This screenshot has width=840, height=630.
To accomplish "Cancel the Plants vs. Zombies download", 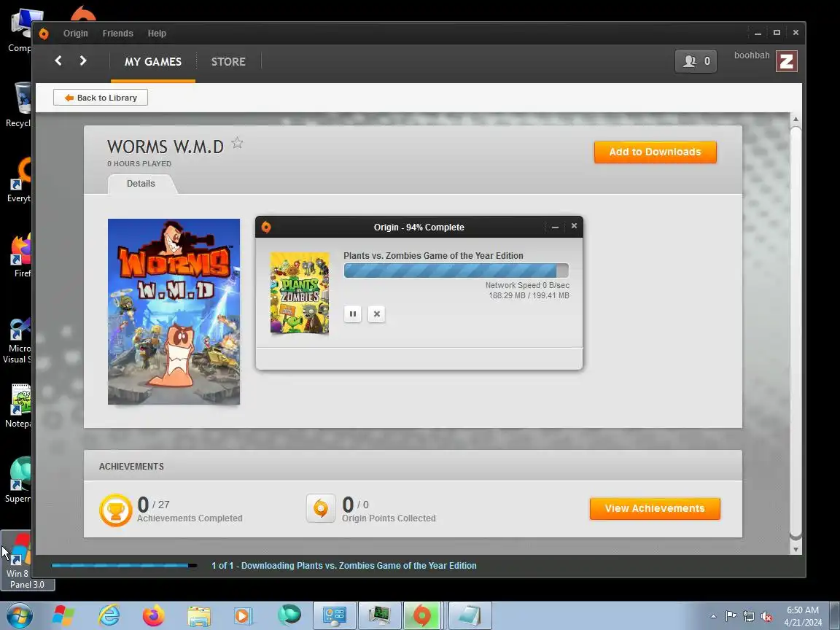I will point(376,314).
